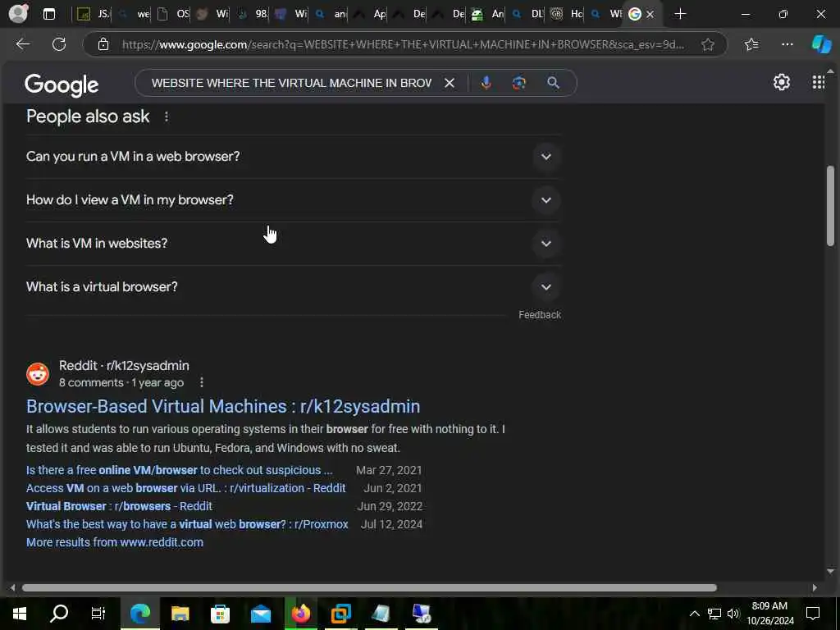Open the volume control in tray
The image size is (840, 630).
733,614
